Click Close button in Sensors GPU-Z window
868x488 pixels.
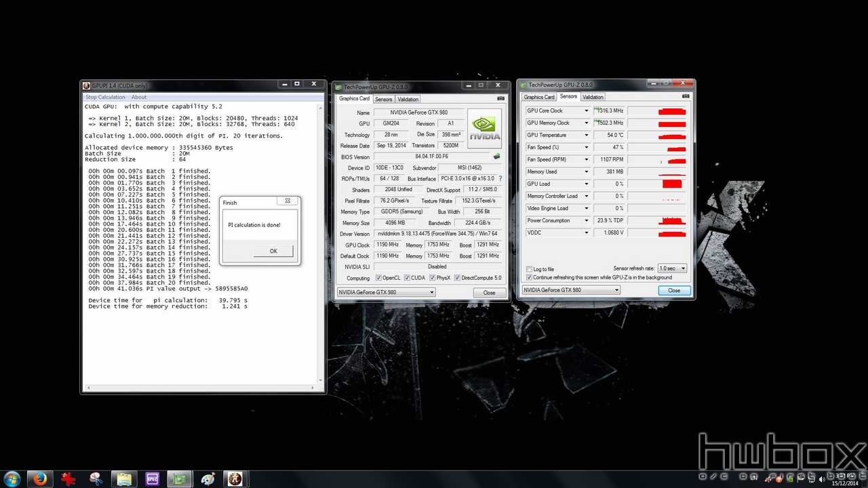(x=674, y=290)
